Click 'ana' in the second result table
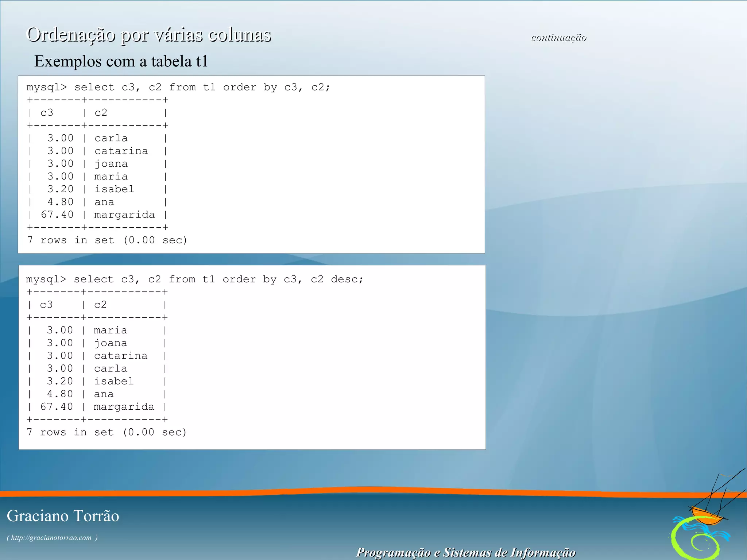 (x=103, y=394)
